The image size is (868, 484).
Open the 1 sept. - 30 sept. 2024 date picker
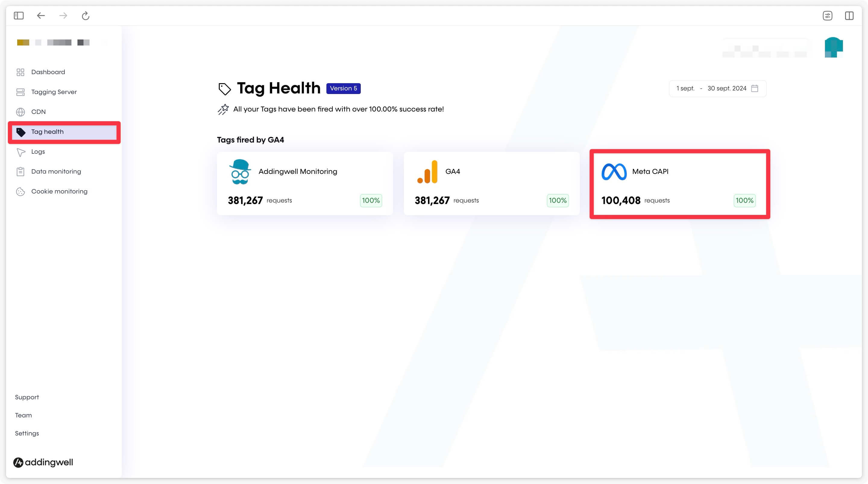(718, 88)
